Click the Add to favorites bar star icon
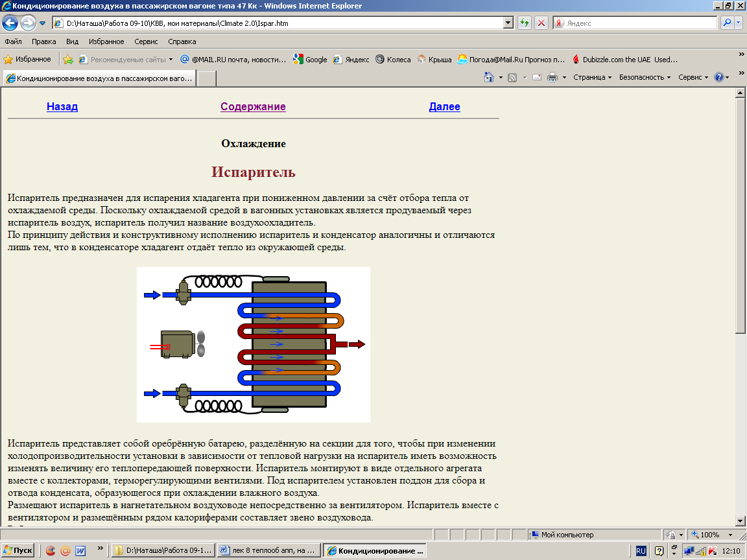This screenshot has width=747, height=560. click(x=68, y=60)
